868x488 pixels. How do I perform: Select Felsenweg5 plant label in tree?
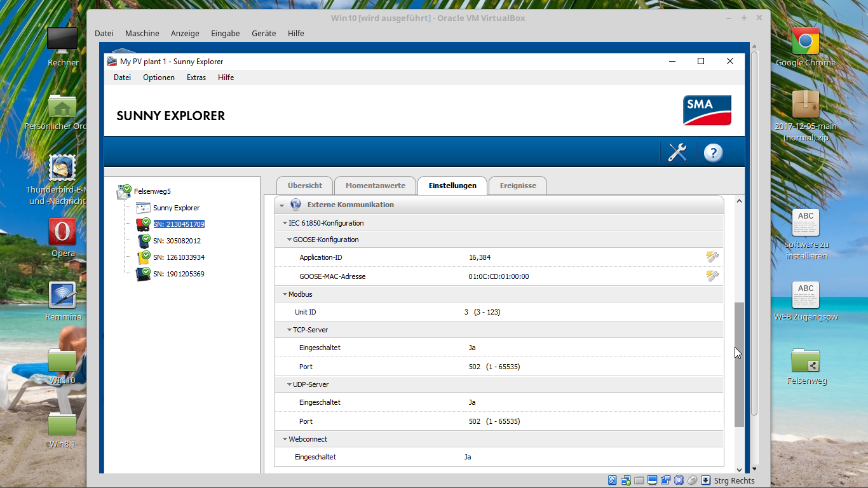tap(153, 191)
